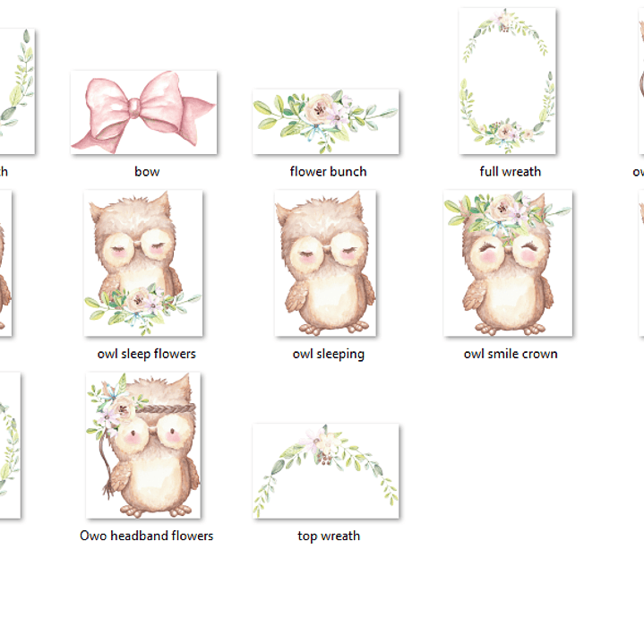Open the full wreath thumbnail
Viewport: 644px width, 644px height.
point(507,81)
